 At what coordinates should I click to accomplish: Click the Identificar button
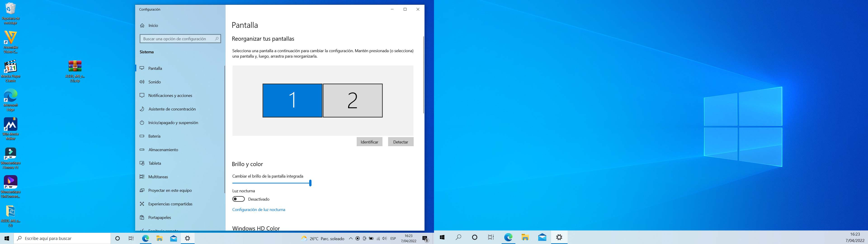[369, 142]
